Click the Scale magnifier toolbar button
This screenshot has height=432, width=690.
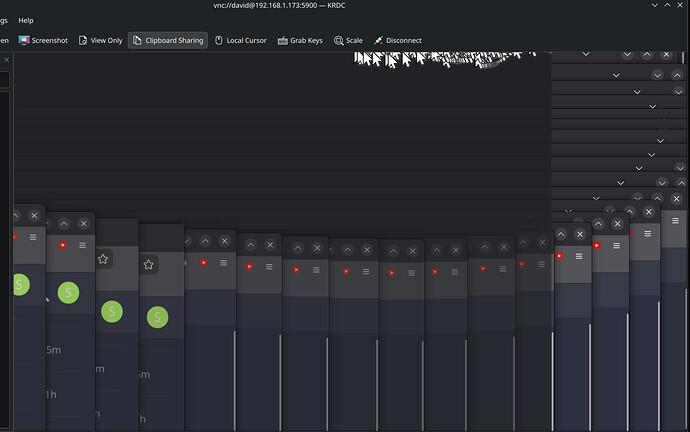(348, 41)
